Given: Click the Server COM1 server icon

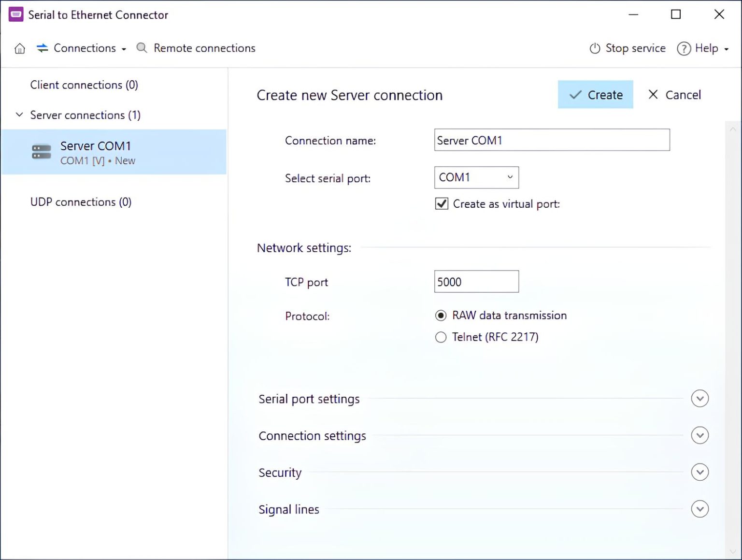Looking at the screenshot, I should click(42, 152).
